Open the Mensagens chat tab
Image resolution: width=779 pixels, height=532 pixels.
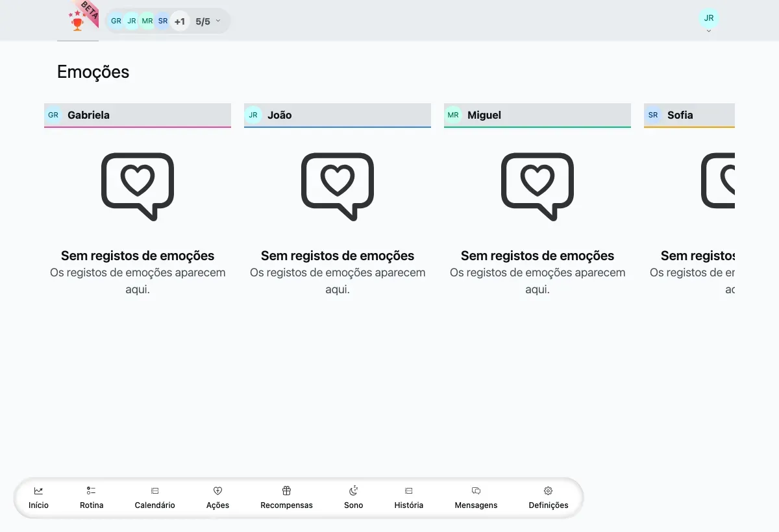[x=476, y=498]
